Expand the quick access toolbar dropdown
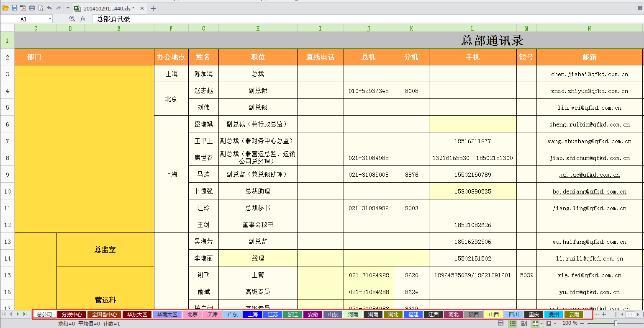Viewport: 644px width, 328px height. (x=68, y=8)
